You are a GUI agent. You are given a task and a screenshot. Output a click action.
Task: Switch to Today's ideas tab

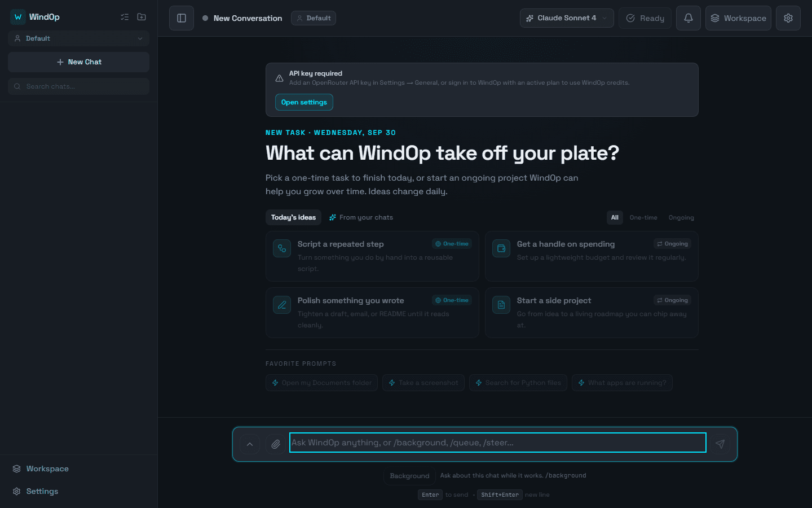(x=293, y=217)
